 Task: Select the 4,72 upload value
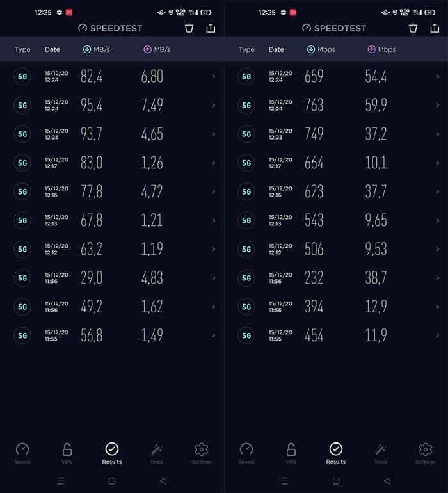point(152,191)
